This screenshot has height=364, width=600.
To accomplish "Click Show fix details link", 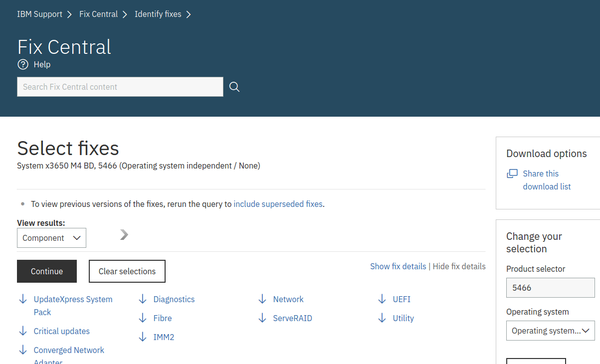I will tap(398, 266).
